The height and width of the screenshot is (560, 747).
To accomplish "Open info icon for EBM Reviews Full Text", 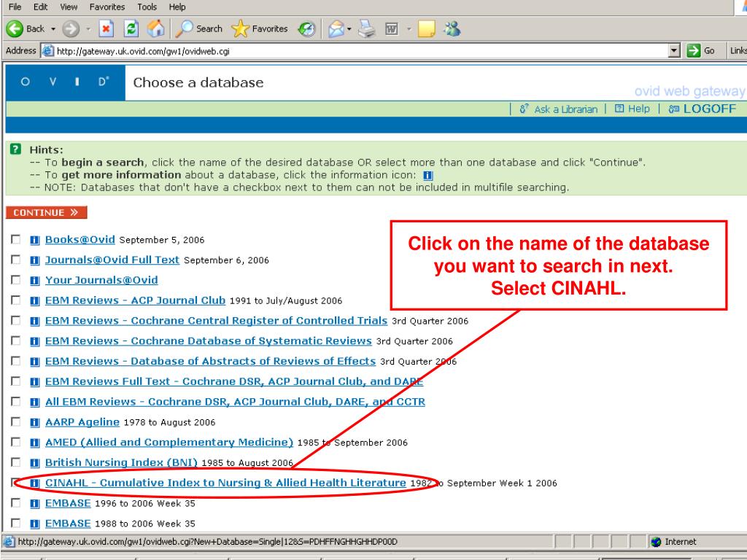I will [x=34, y=382].
